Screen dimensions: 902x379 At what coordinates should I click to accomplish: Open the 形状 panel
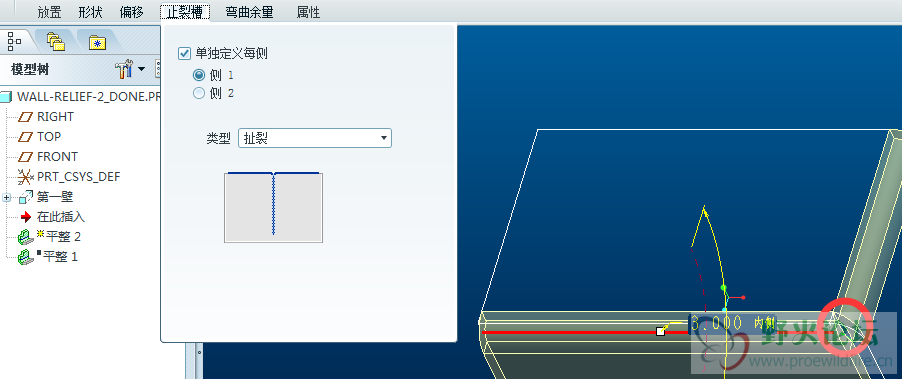90,12
